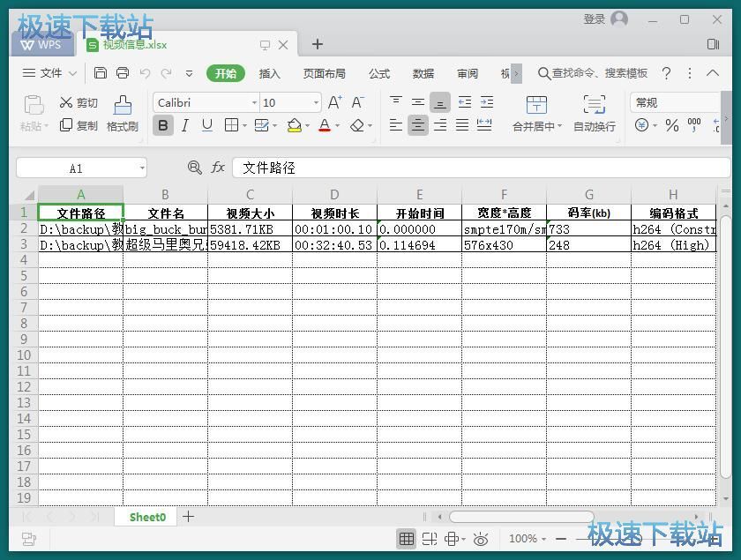The image size is (741, 560).
Task: Click the Print icon in quick access toolbar
Action: [123, 73]
